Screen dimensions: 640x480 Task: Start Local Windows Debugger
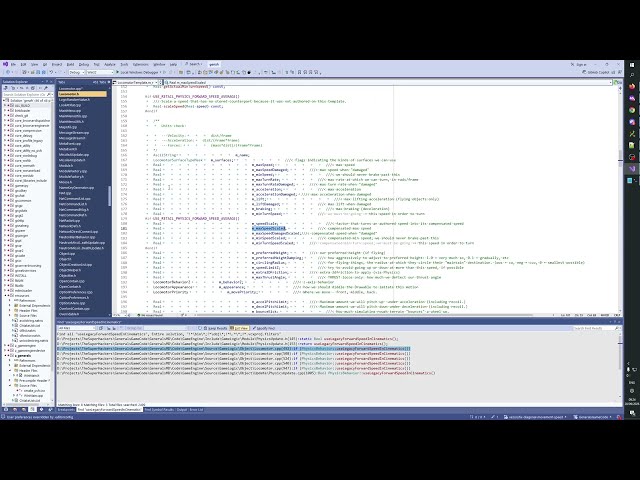point(138,72)
